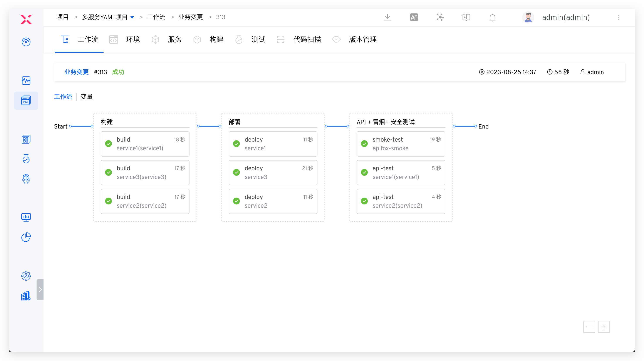Switch to the 变量 tab
This screenshot has height=361, width=644.
[87, 97]
